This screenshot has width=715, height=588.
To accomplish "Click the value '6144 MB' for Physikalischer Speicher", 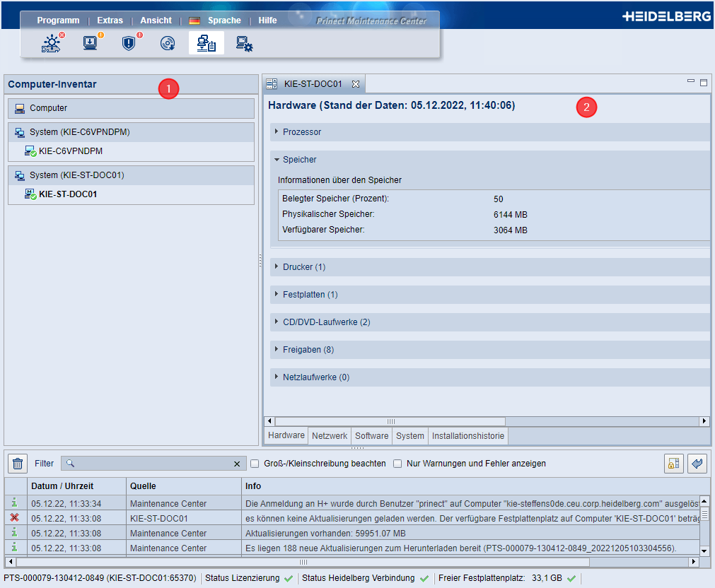I will pyautogui.click(x=510, y=215).
